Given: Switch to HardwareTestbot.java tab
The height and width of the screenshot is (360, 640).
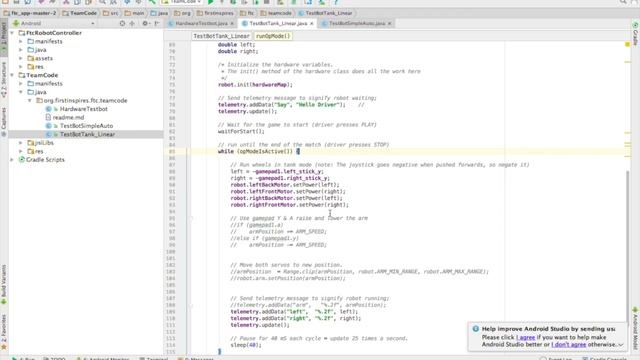Looking at the screenshot, I should click(x=201, y=24).
